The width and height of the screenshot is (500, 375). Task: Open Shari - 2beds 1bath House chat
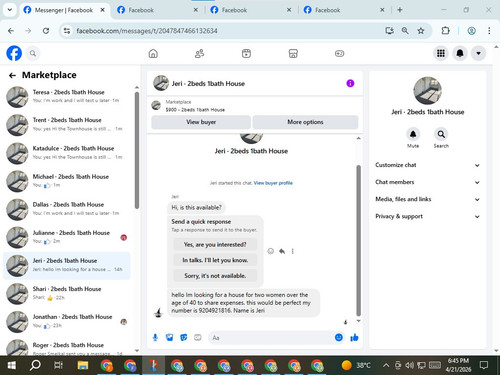67,294
